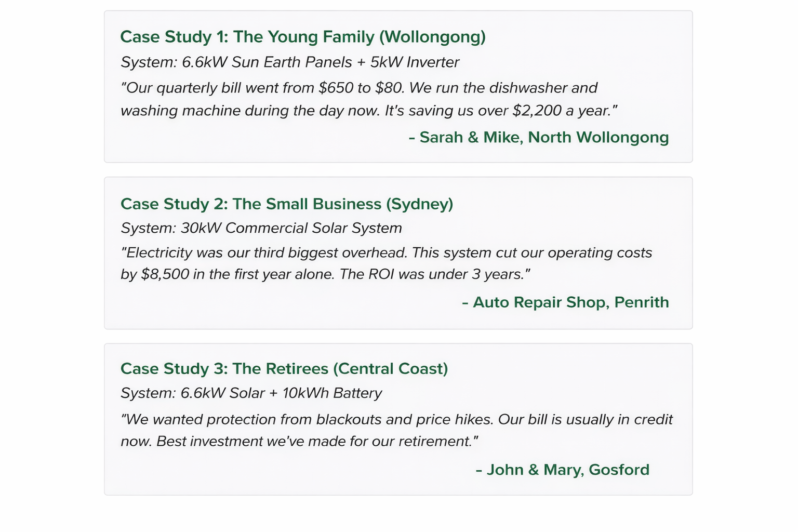Click the quarterly bill $650 to $80 quote
This screenshot has height=532, width=798.
click(359, 87)
